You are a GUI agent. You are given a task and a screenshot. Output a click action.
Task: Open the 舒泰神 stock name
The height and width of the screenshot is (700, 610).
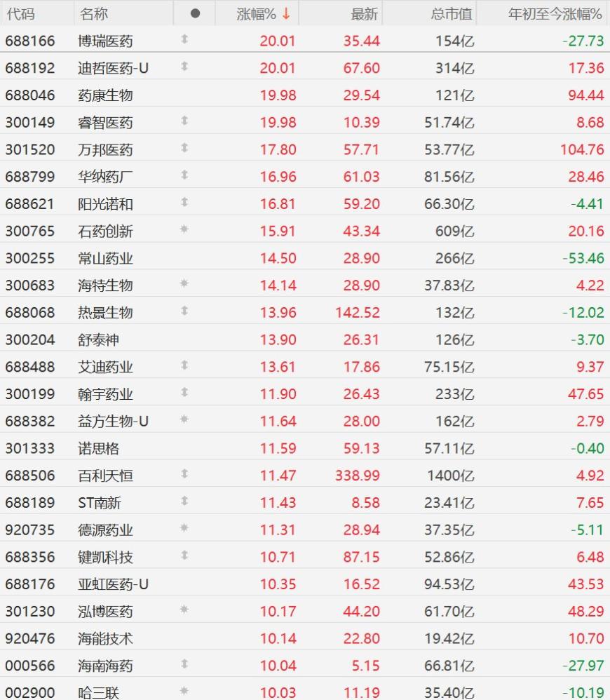[x=99, y=339]
